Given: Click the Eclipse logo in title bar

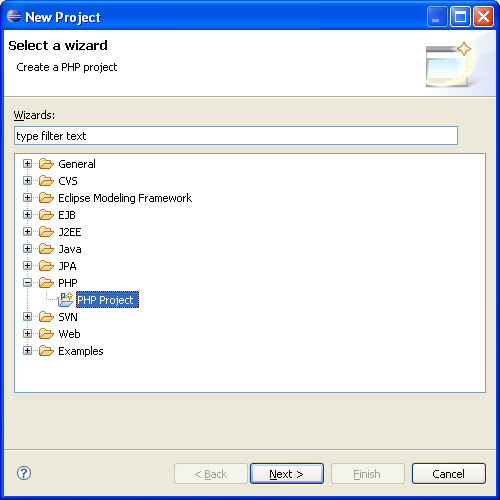Looking at the screenshot, I should [x=14, y=16].
